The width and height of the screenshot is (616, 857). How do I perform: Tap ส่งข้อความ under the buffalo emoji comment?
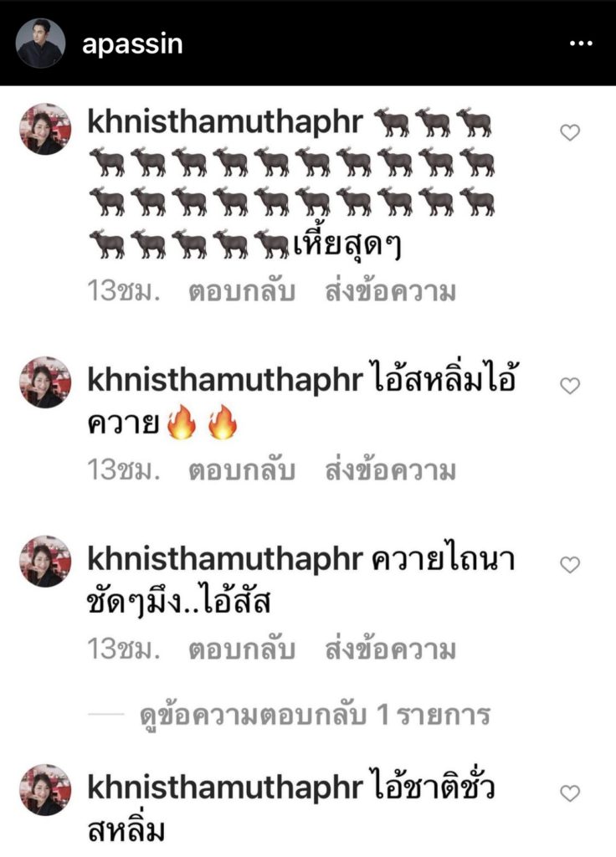[x=390, y=291]
